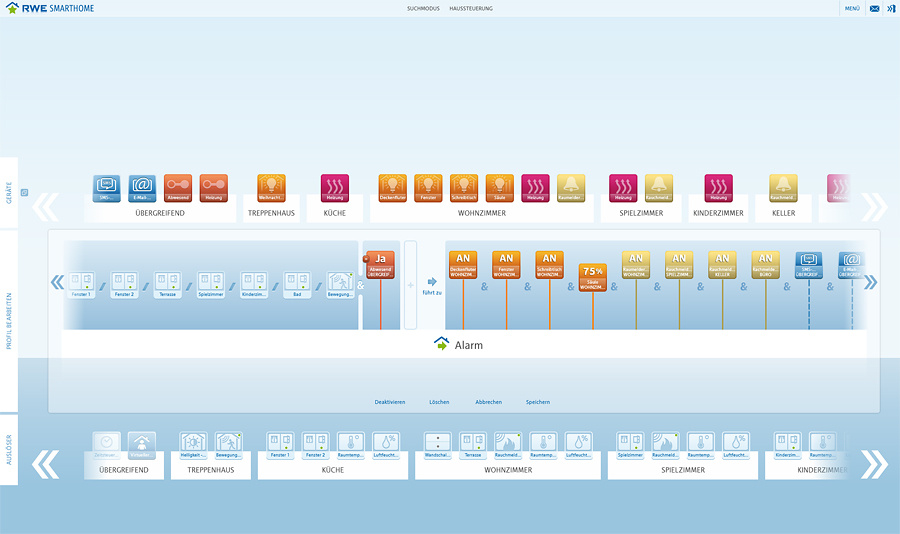The height and width of the screenshot is (534, 900).
Task: Select Heizung device in Spielzimmer
Action: [623, 188]
